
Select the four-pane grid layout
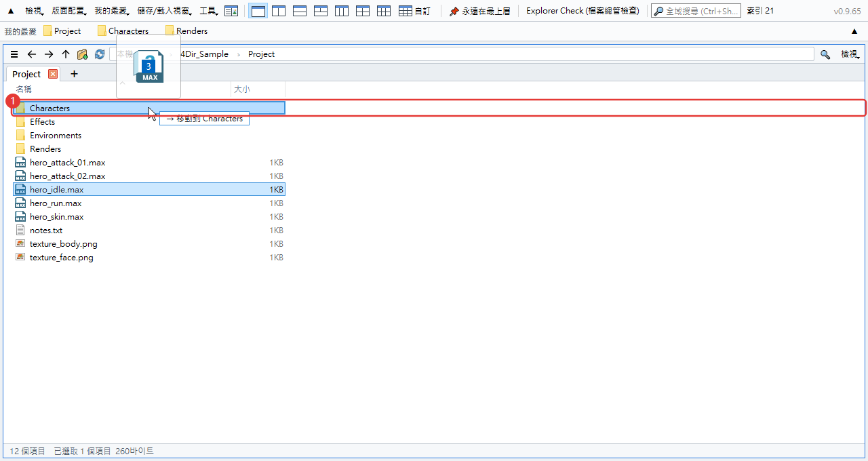tap(363, 11)
